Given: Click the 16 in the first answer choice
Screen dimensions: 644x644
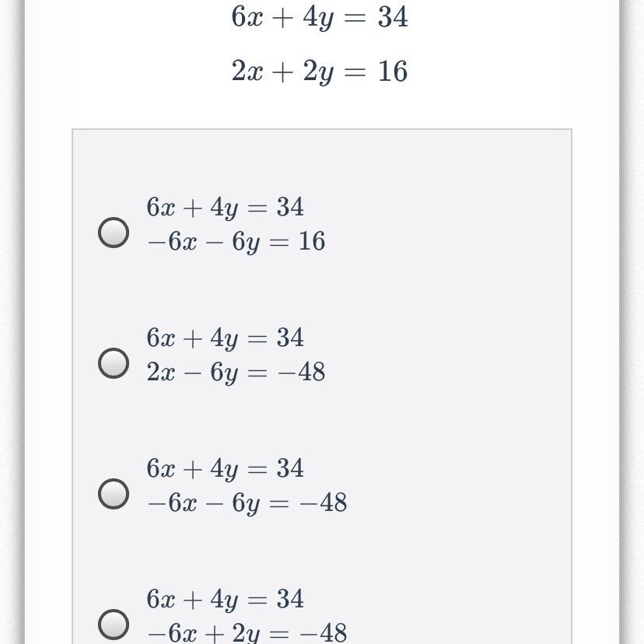Looking at the screenshot, I should (x=311, y=242).
